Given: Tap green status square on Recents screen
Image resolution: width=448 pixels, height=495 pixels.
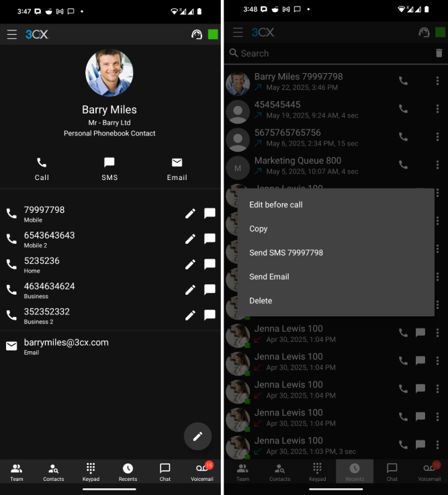Looking at the screenshot, I should click(441, 32).
